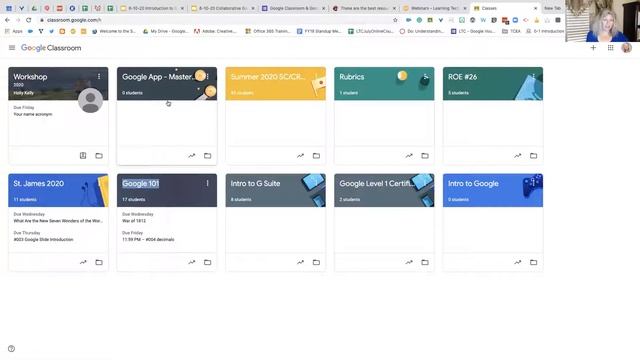Open the Drive folder for Google Level 1 Certifi... class
The height and width of the screenshot is (360, 640).
(425, 262)
